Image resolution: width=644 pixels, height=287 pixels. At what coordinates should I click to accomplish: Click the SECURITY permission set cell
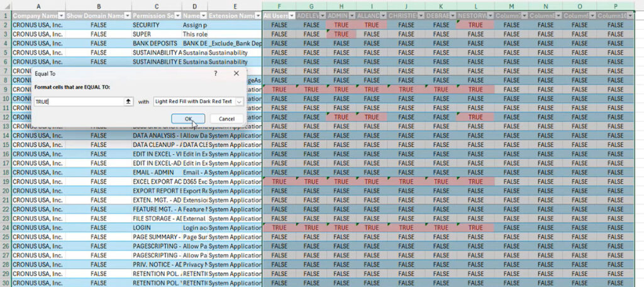157,25
